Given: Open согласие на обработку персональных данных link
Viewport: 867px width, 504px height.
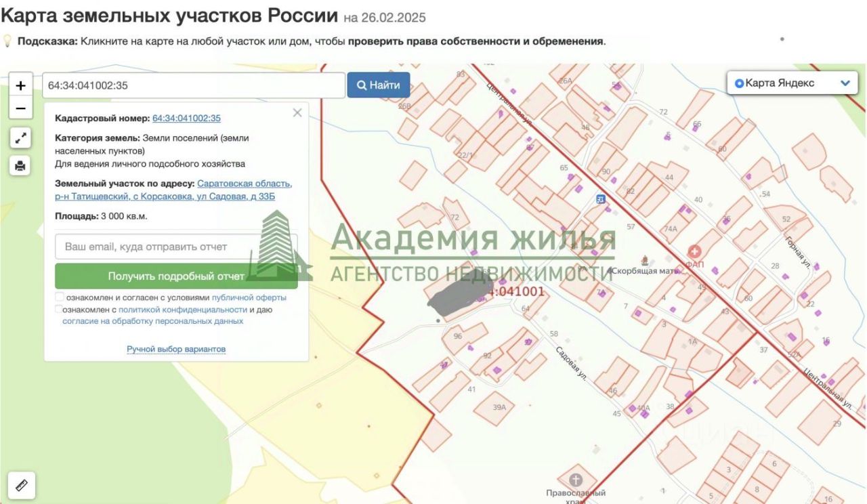Looking at the screenshot, I should [x=153, y=321].
